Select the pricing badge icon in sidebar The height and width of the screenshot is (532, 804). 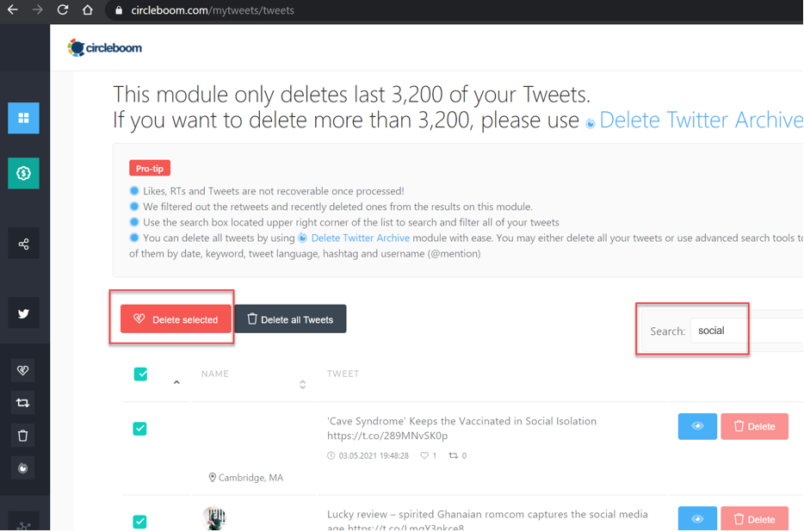(23, 173)
